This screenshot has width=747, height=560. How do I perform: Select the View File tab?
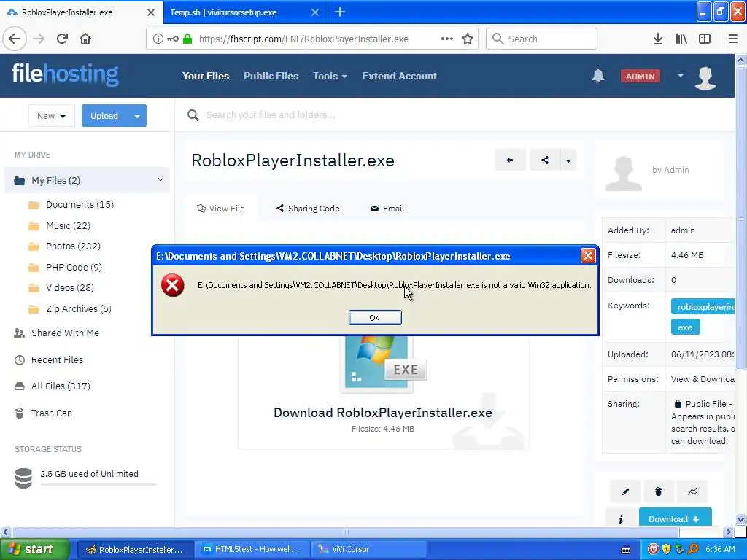click(221, 209)
